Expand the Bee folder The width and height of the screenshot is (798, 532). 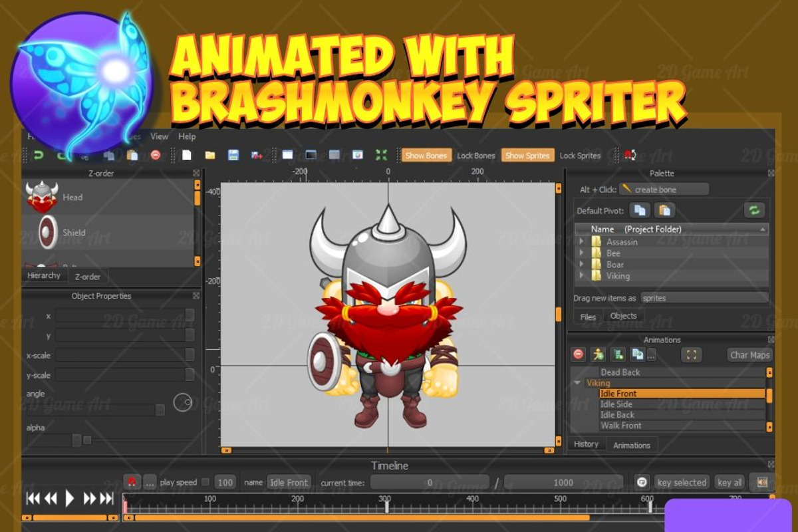point(582,253)
